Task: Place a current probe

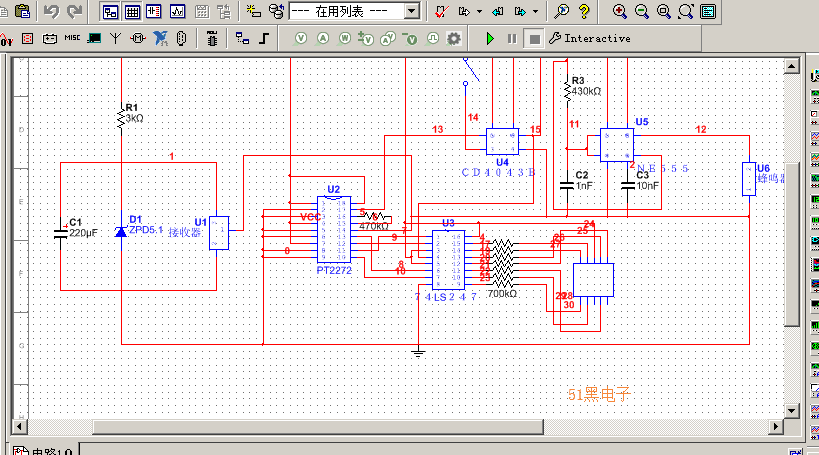Action: click(x=323, y=38)
